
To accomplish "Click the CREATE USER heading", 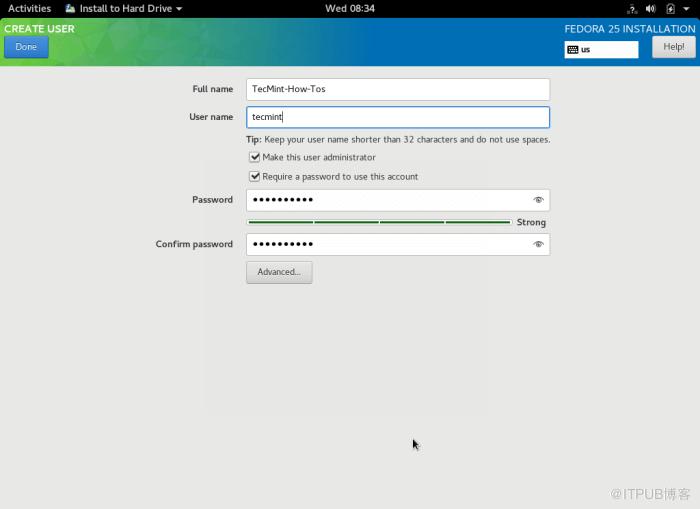I will [39, 29].
